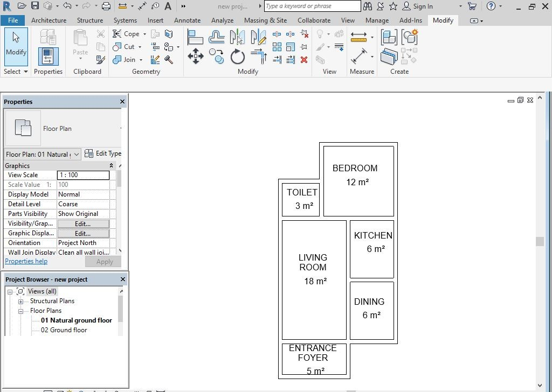Screen dimensions: 552x392
Task: Collapse the Views (all) tree node
Action: click(x=10, y=292)
